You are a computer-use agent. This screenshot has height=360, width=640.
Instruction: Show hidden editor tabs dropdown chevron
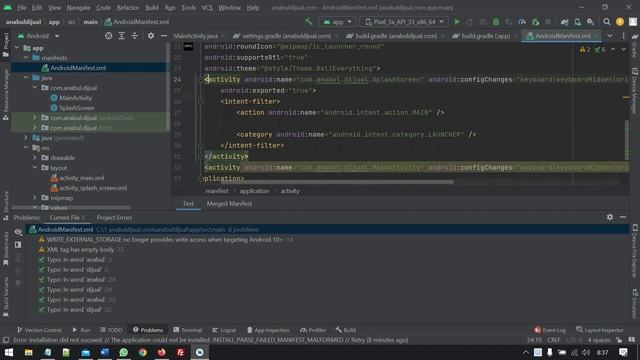pyautogui.click(x=609, y=36)
